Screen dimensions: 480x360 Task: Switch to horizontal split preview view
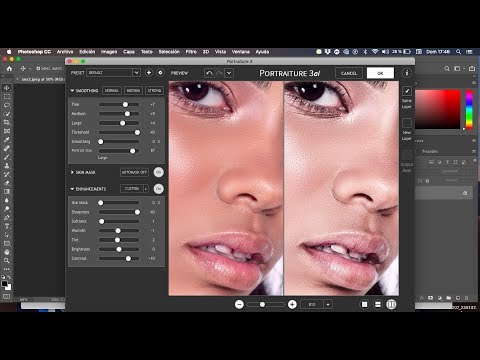pyautogui.click(x=378, y=304)
